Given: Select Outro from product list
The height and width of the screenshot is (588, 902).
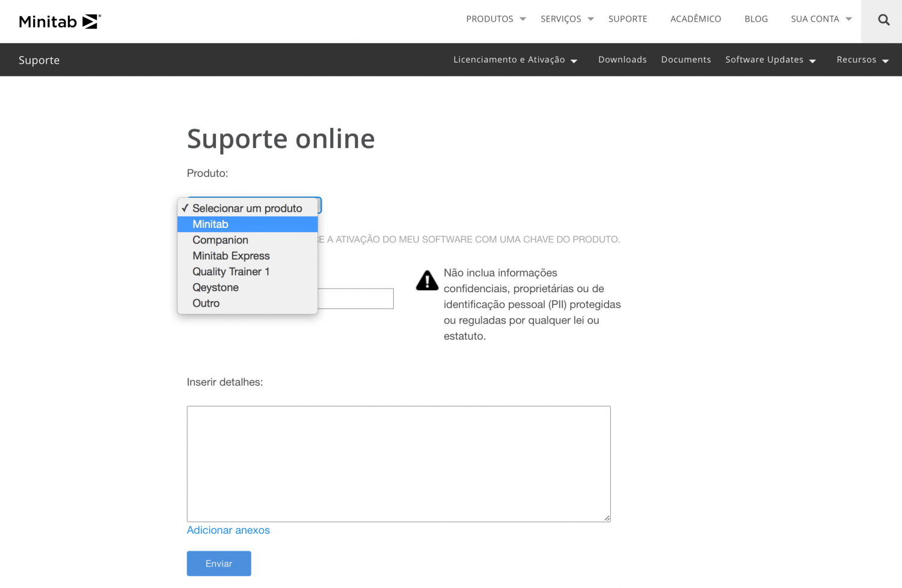Looking at the screenshot, I should [247, 303].
